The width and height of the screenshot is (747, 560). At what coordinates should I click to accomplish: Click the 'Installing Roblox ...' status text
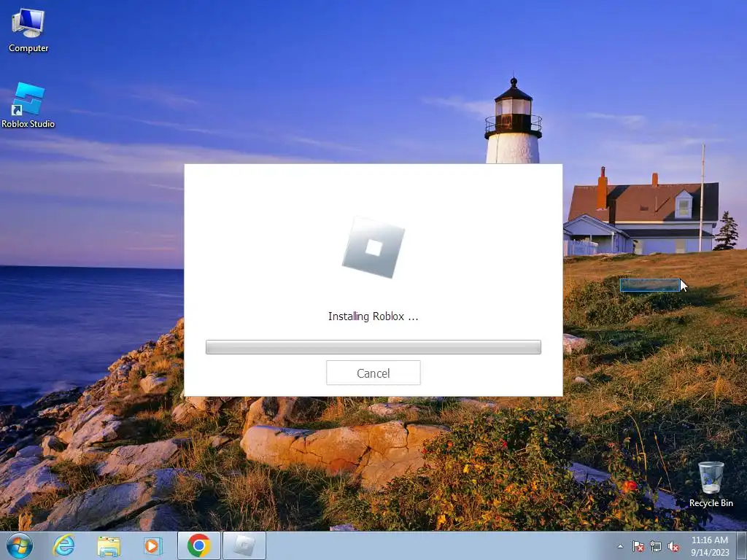373,316
